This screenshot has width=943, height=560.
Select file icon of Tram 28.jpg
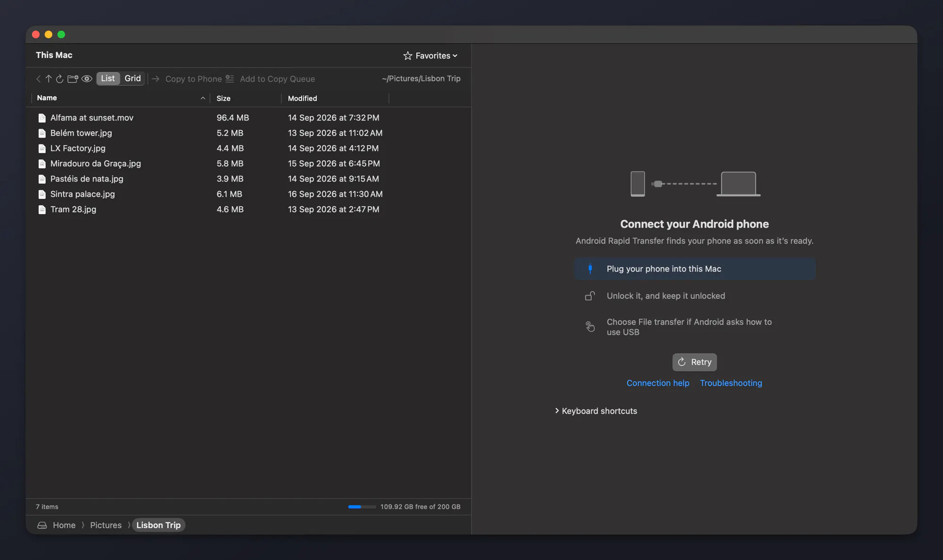tap(42, 209)
